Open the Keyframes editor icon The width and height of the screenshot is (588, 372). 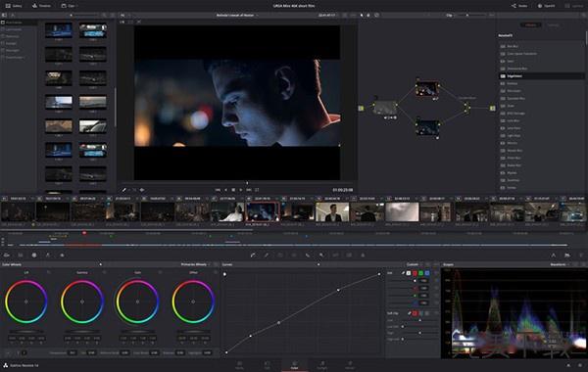(553, 256)
